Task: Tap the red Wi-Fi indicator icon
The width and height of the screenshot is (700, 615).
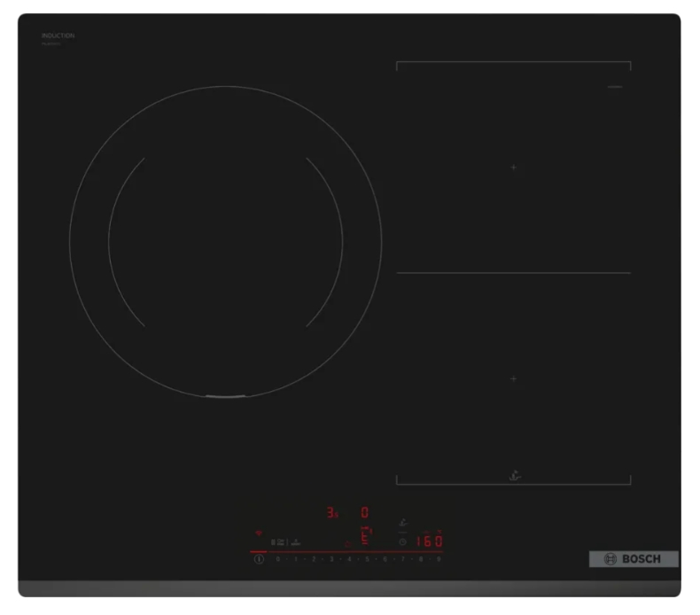Action: coord(260,534)
